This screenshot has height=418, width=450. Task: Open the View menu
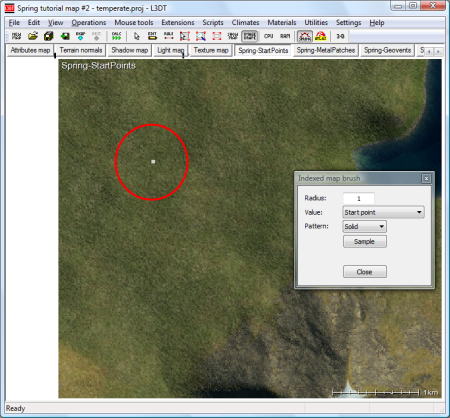coord(55,23)
